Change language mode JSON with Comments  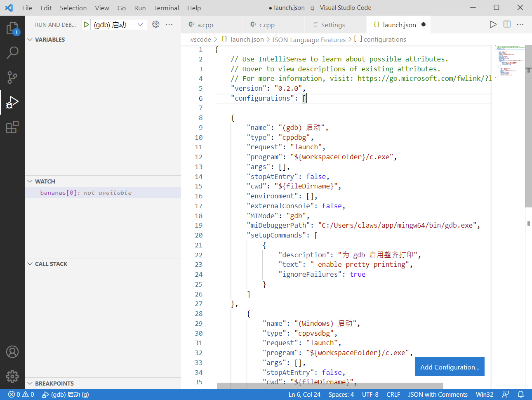(x=438, y=395)
